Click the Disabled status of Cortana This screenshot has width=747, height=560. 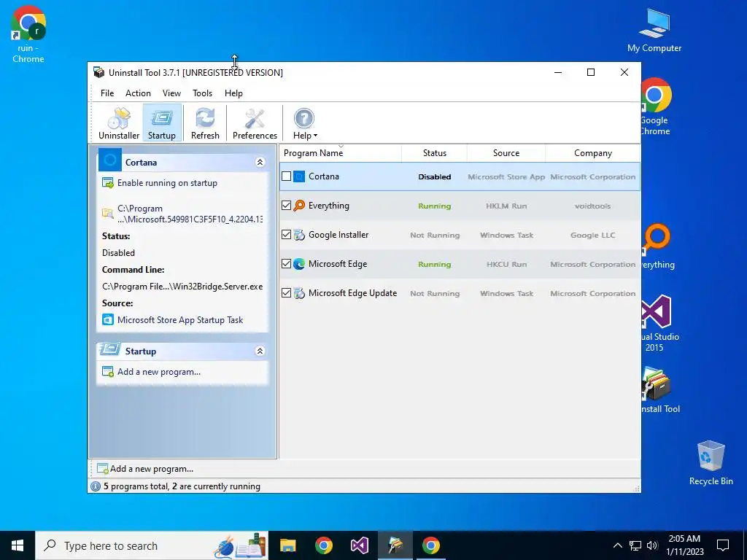tap(435, 176)
